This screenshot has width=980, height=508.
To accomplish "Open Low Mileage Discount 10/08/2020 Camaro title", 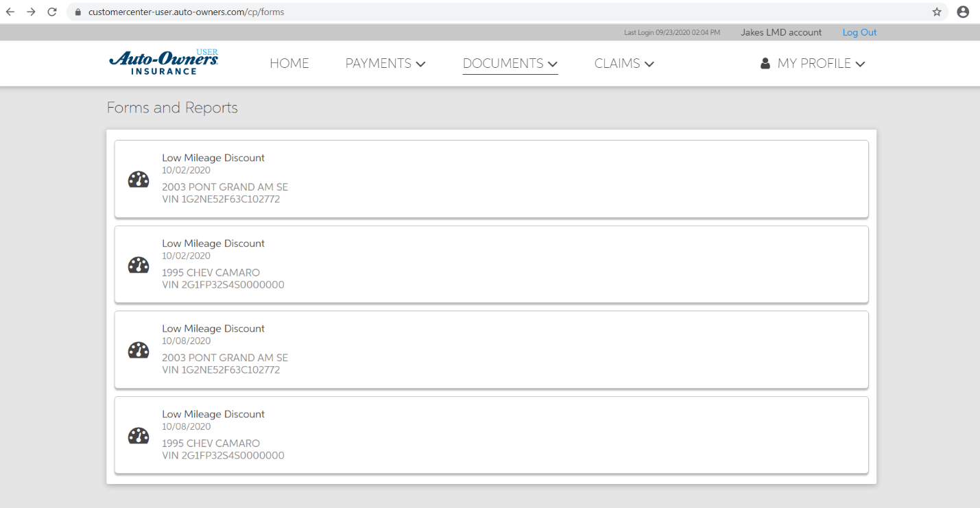I will (x=213, y=414).
